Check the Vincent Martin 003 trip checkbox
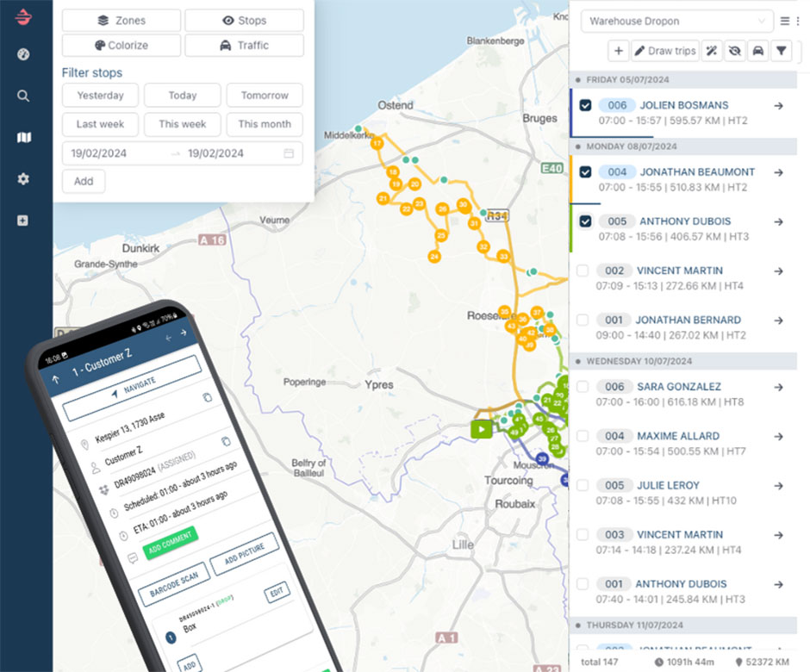810x672 pixels. pyautogui.click(x=583, y=535)
